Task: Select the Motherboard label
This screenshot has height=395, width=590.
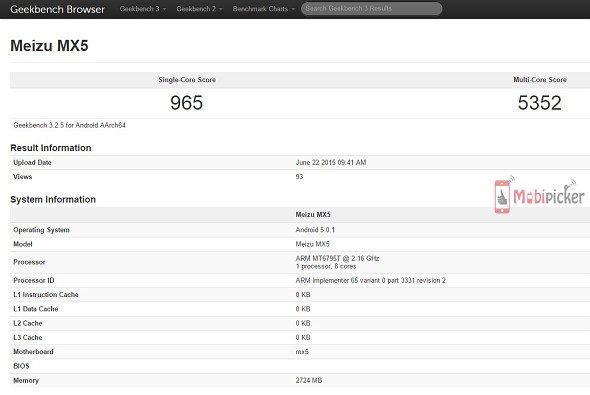Action: pos(33,352)
